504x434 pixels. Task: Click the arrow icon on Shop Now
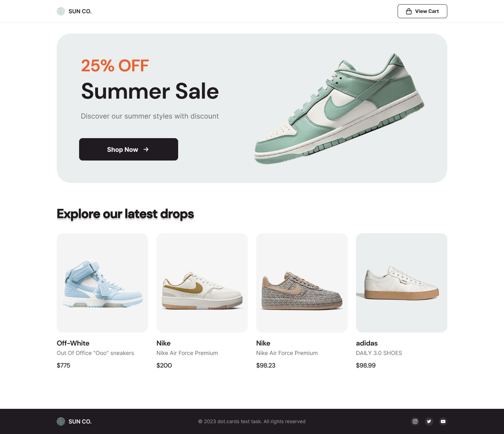point(146,149)
